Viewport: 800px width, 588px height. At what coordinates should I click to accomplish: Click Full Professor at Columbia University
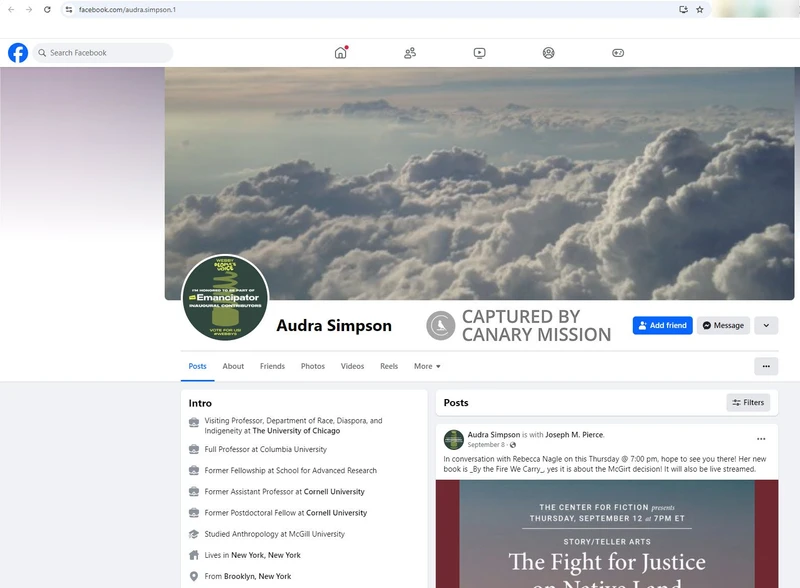click(265, 449)
